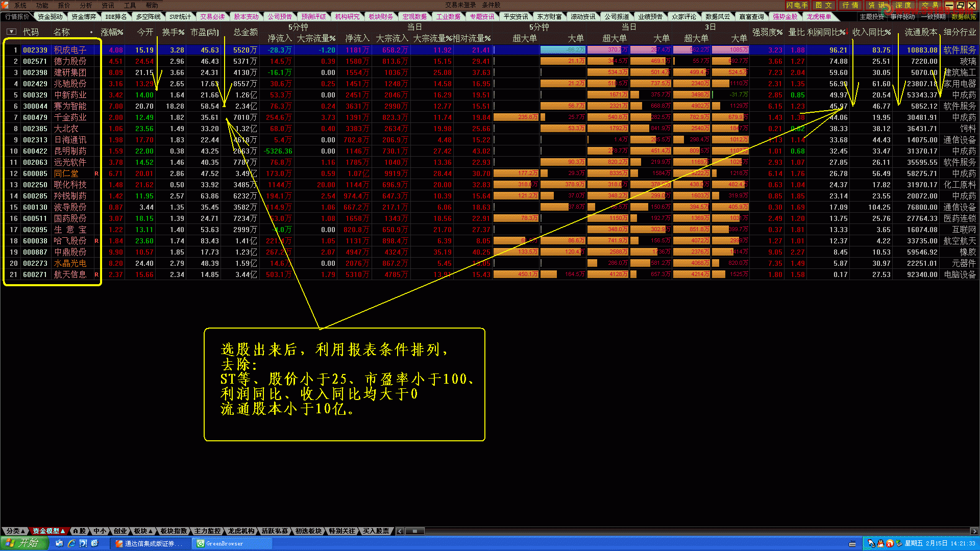Expand the 分类 tab menu at bottom
The width and height of the screenshot is (980, 551).
(15, 531)
